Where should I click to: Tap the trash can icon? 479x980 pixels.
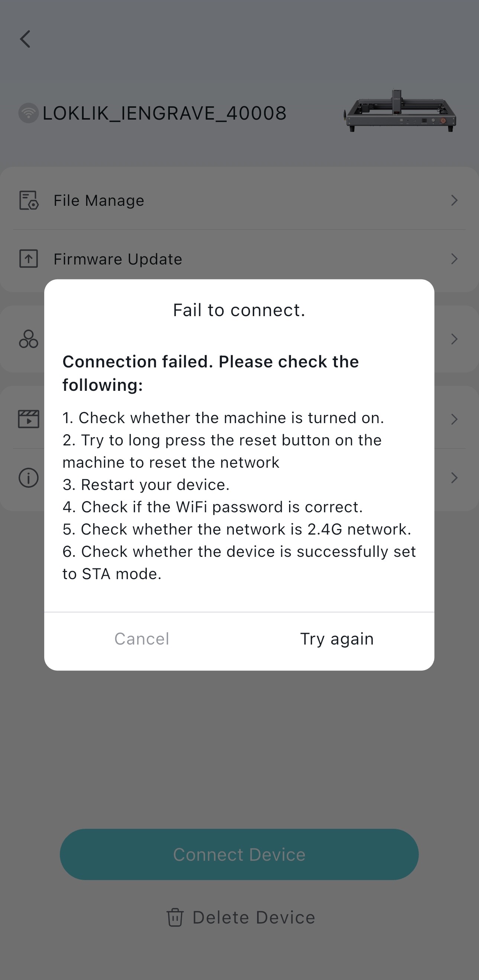[x=175, y=917]
